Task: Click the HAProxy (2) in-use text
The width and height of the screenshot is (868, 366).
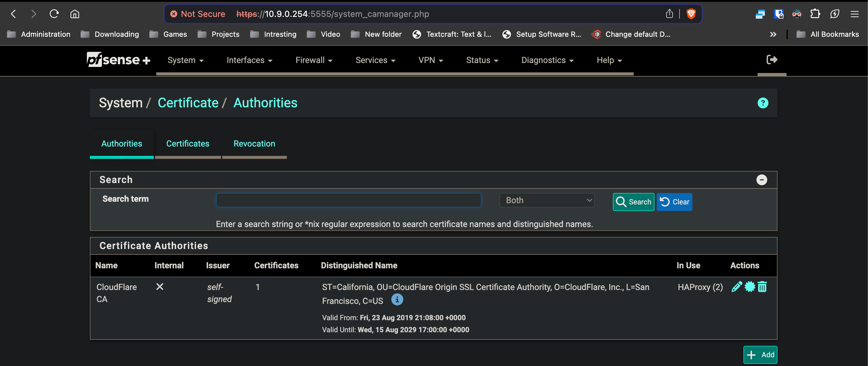Action: tap(700, 287)
